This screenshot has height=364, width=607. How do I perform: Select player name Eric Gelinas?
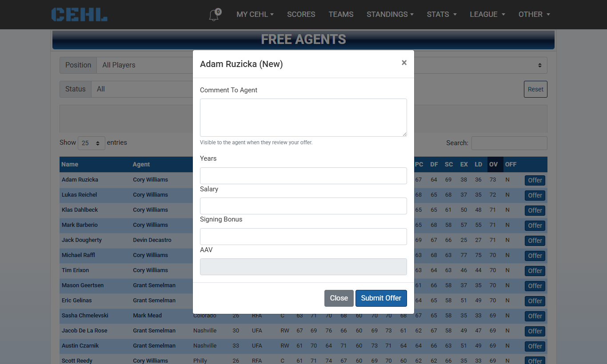coord(77,301)
